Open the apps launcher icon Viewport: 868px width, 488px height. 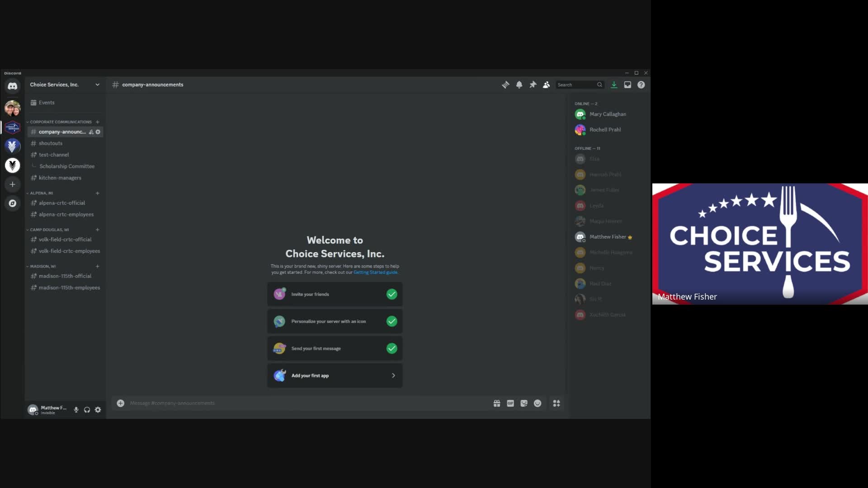pyautogui.click(x=557, y=403)
